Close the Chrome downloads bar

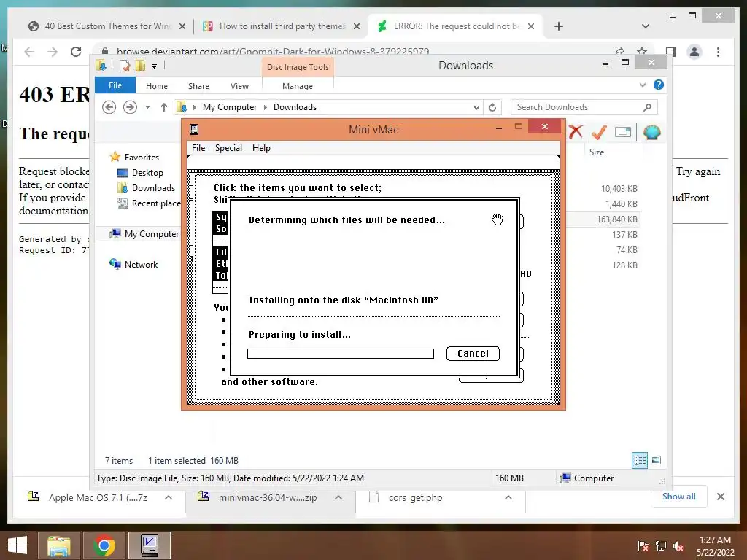pos(720,497)
